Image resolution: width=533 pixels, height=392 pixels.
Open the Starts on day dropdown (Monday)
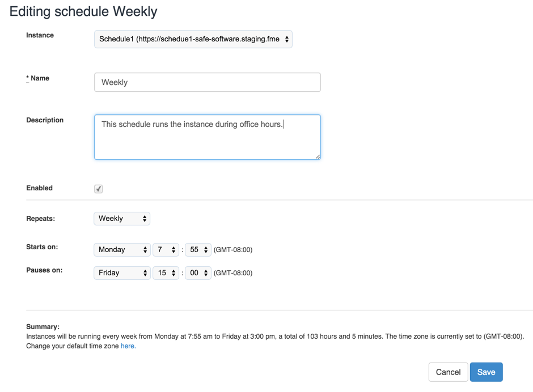pos(122,250)
